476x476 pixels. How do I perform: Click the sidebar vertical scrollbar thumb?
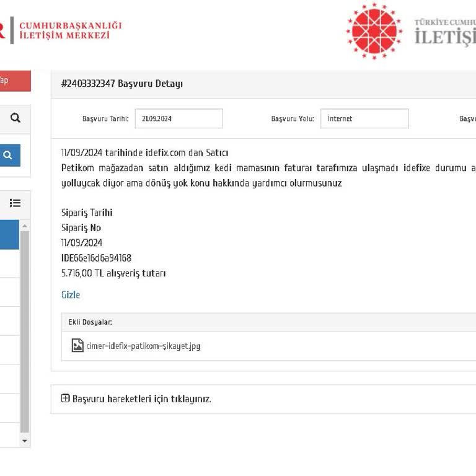pyautogui.click(x=25, y=332)
